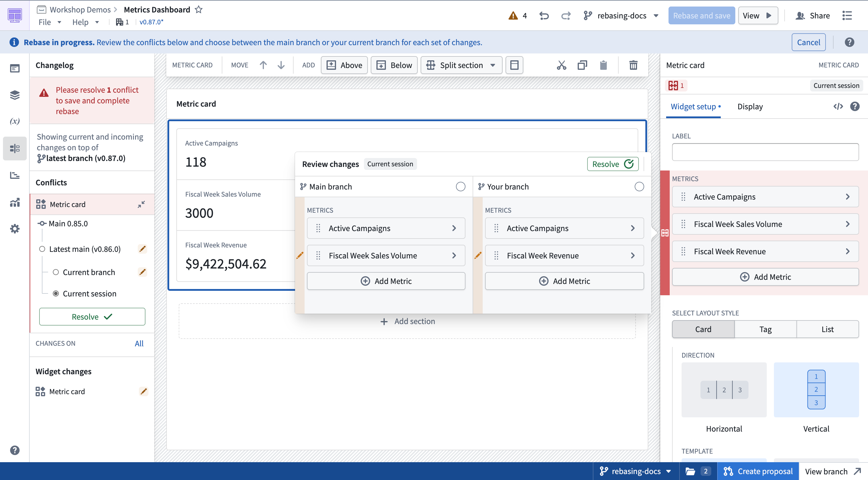Open the File menu
The image size is (868, 480).
click(50, 22)
